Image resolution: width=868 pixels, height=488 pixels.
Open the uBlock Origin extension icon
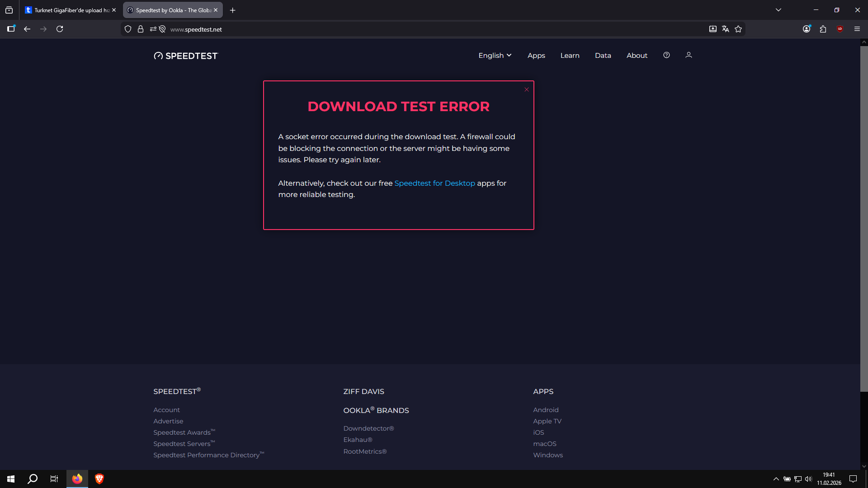pos(840,29)
